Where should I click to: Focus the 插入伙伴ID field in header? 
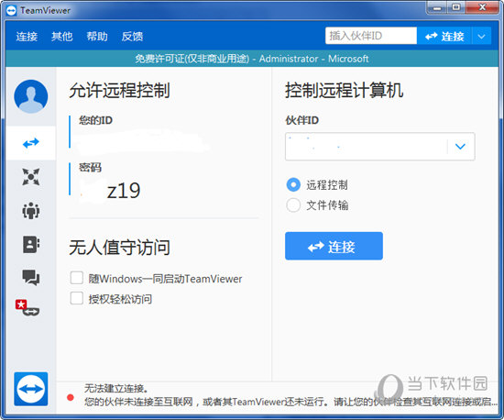371,36
